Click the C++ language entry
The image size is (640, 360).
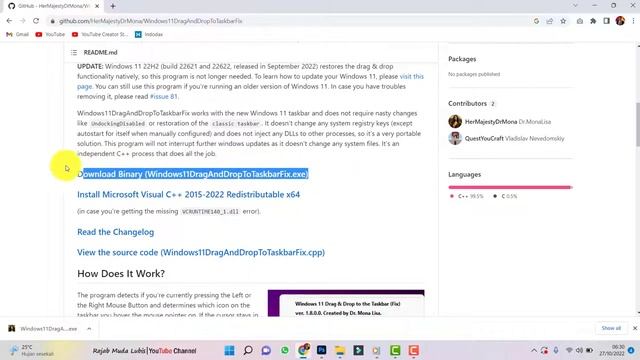click(467, 196)
